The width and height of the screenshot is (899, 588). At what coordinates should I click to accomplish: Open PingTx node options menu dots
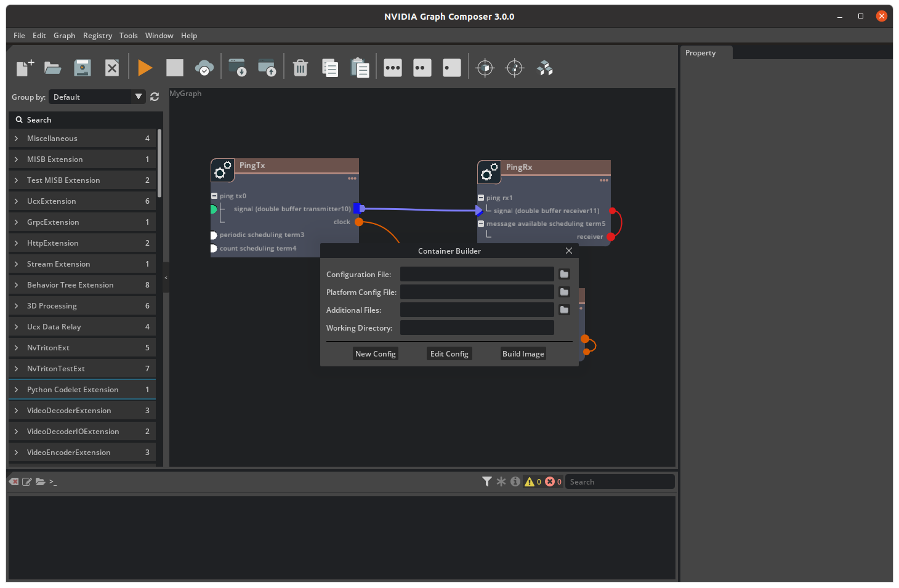coord(352,179)
